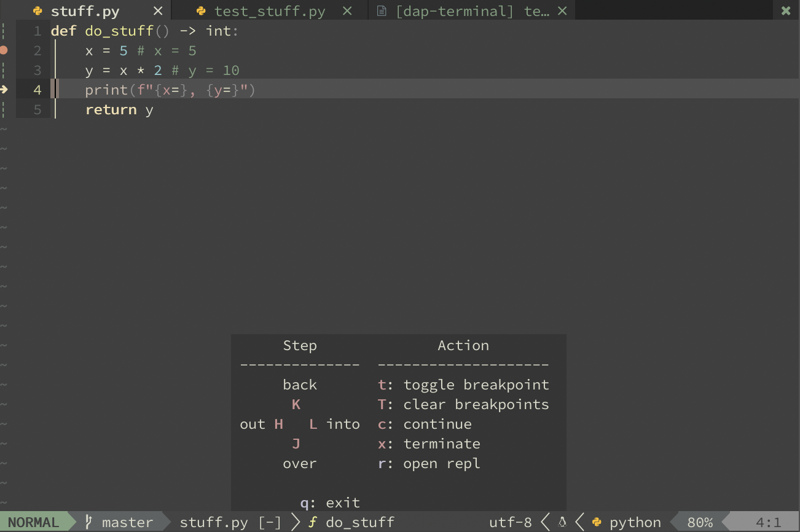Click the stuff.py filename in the statusline
Viewport: 800px width, 532px height.
pyautogui.click(x=214, y=522)
